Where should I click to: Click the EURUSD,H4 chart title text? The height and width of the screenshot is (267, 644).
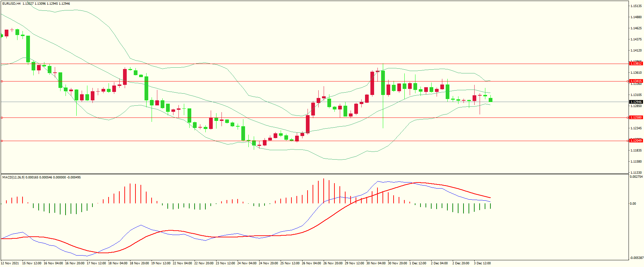coord(11,4)
